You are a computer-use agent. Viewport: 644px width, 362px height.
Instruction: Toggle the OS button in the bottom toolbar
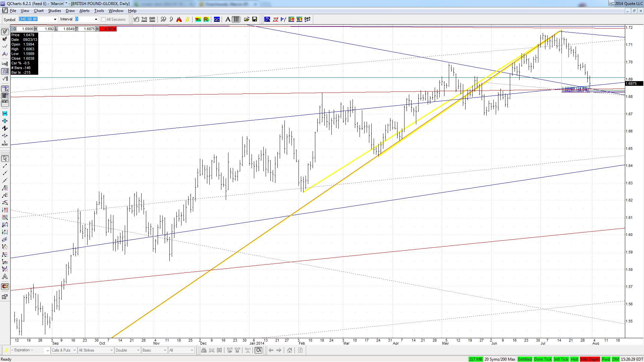pyautogui.click(x=259, y=350)
